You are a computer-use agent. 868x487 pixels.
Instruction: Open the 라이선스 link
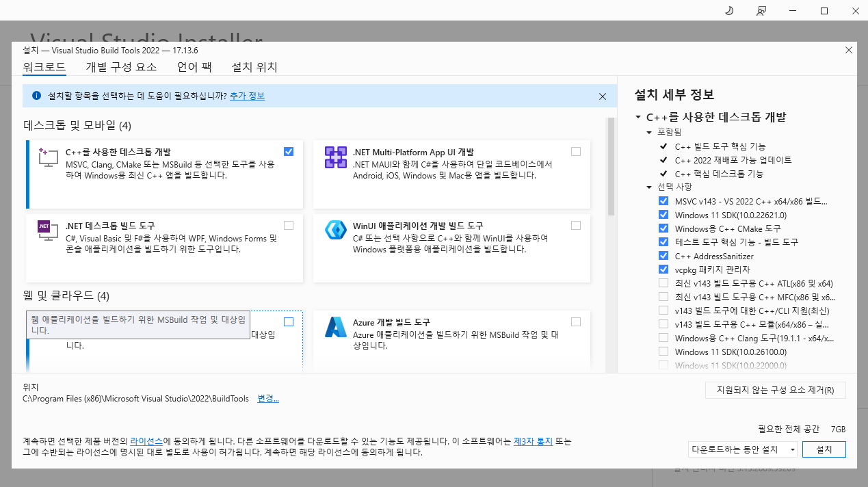(146, 442)
